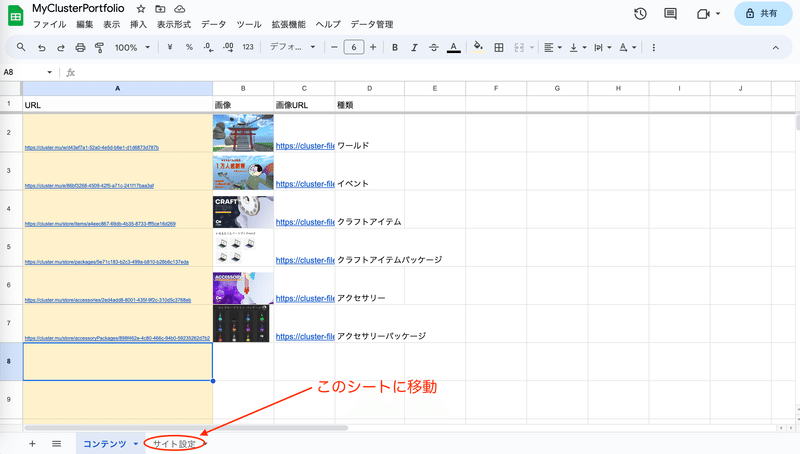Open the zoom level dropdown
Image resolution: width=800 pixels, height=454 pixels.
point(132,47)
